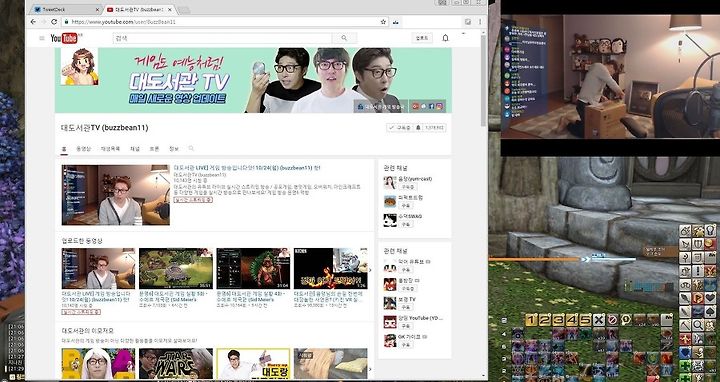The image size is (720, 382).
Task: Bookmark page with star icon
Action: click(383, 22)
